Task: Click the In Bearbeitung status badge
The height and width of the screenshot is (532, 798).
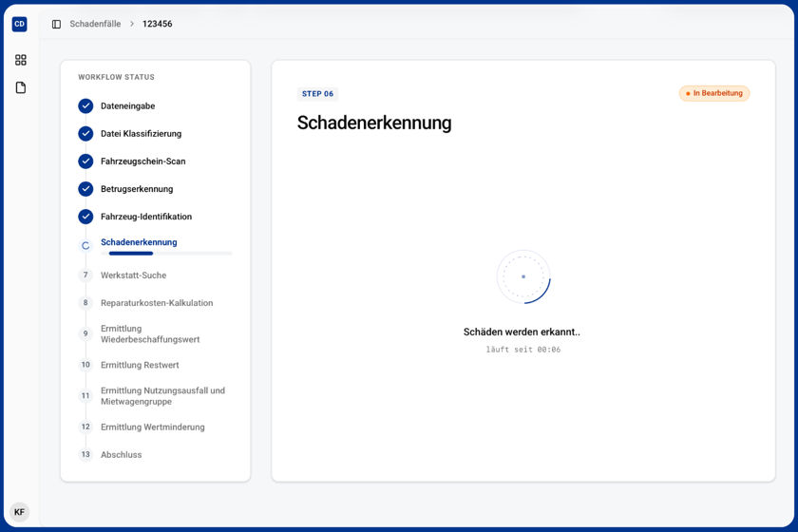Action: point(714,93)
